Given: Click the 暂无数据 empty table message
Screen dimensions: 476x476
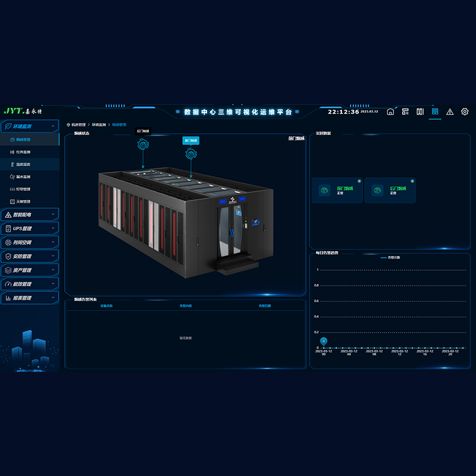Looking at the screenshot, I should (186, 338).
